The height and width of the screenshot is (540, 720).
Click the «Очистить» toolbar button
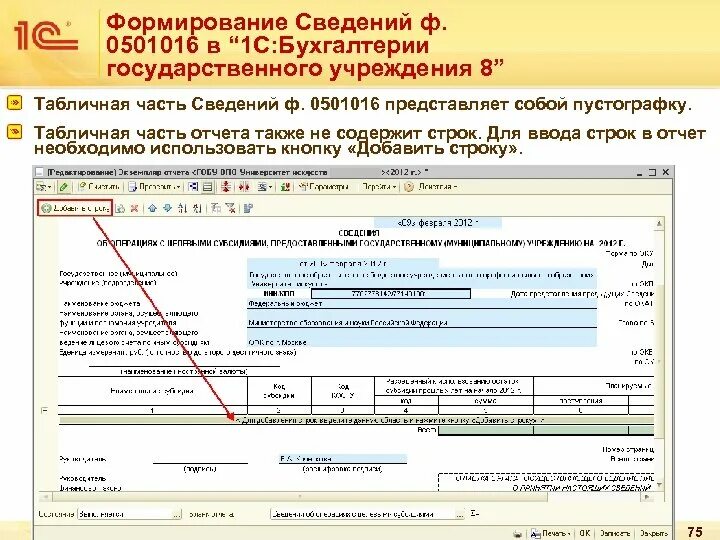click(99, 187)
